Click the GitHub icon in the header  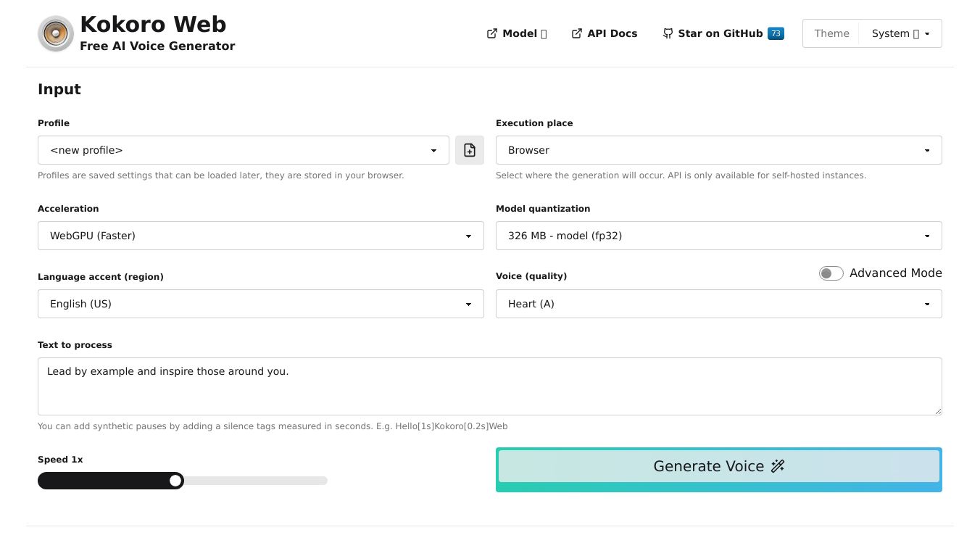pyautogui.click(x=668, y=33)
